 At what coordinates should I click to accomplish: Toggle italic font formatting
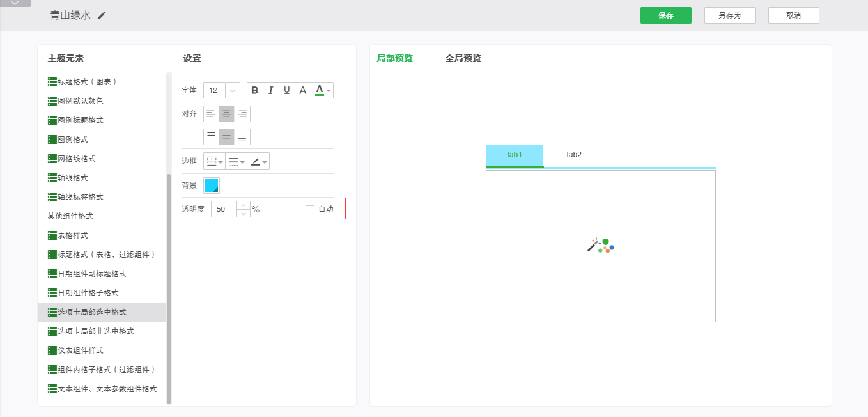271,90
